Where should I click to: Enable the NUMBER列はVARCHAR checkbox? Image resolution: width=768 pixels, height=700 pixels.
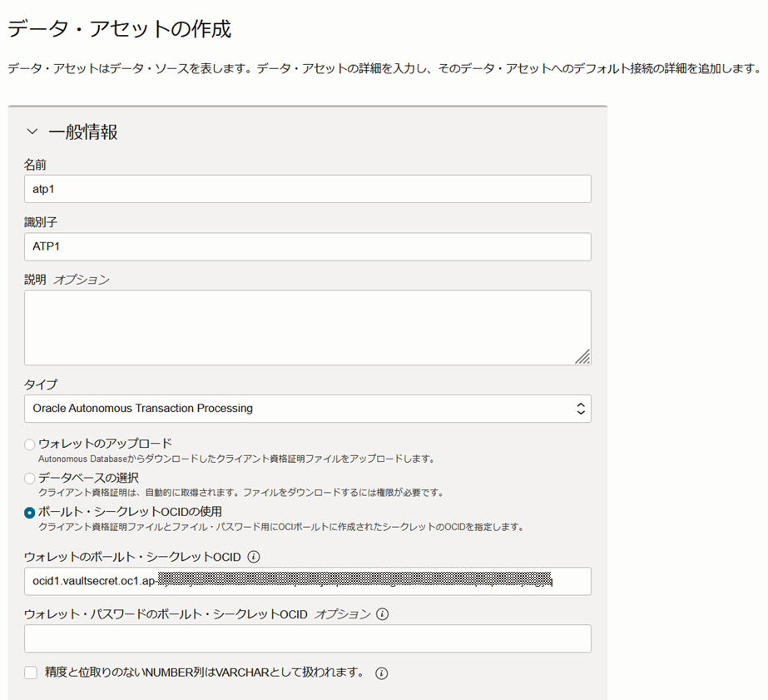pyautogui.click(x=31, y=673)
